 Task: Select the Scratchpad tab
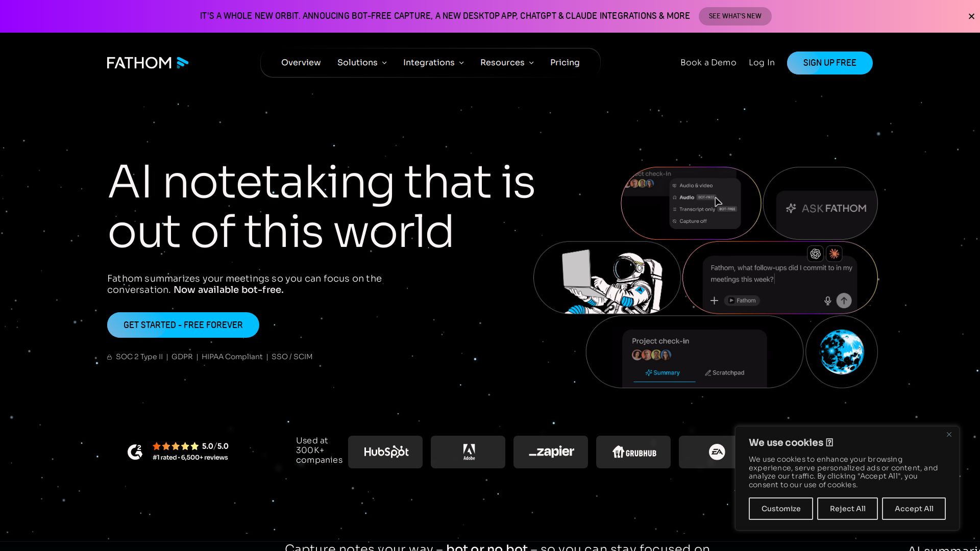tap(725, 373)
